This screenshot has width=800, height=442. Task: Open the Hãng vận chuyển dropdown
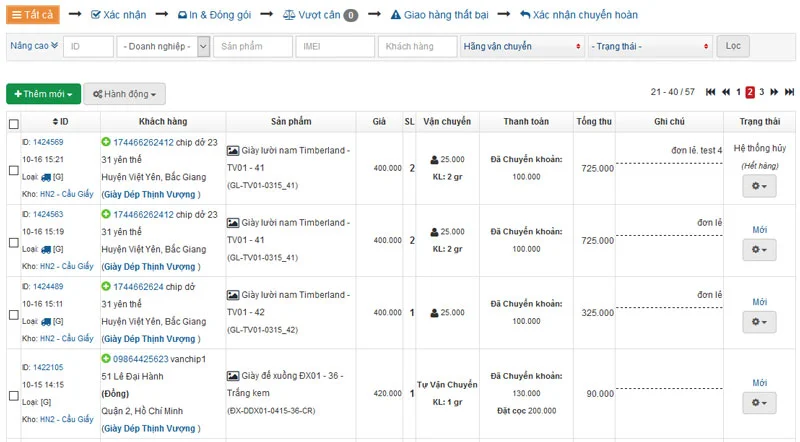pos(522,46)
